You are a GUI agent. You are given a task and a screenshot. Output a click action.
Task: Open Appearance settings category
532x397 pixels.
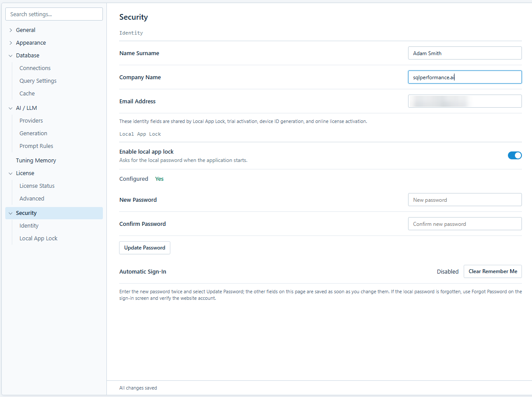tap(31, 43)
